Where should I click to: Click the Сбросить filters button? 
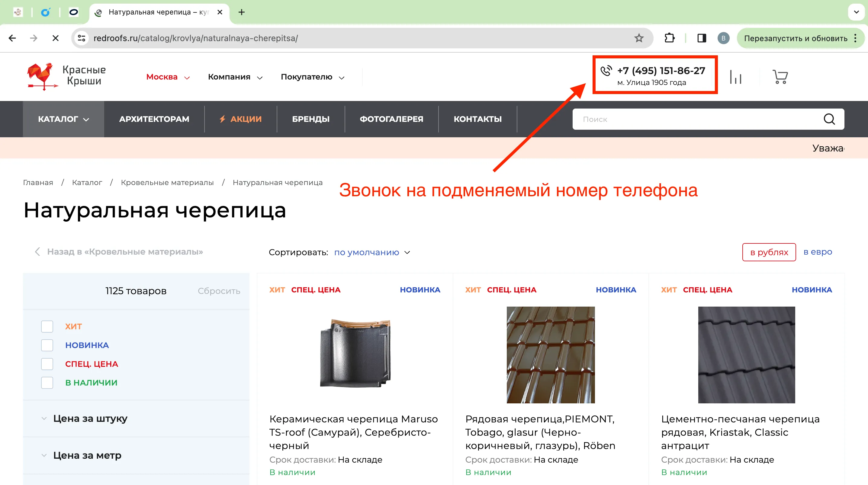pyautogui.click(x=219, y=291)
